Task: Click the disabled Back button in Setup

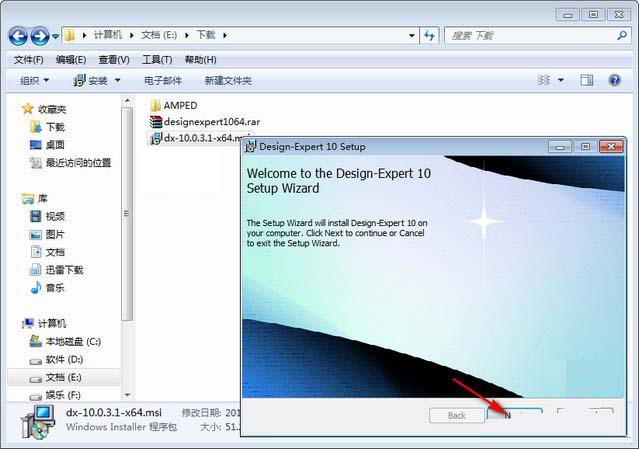Action: (457, 416)
